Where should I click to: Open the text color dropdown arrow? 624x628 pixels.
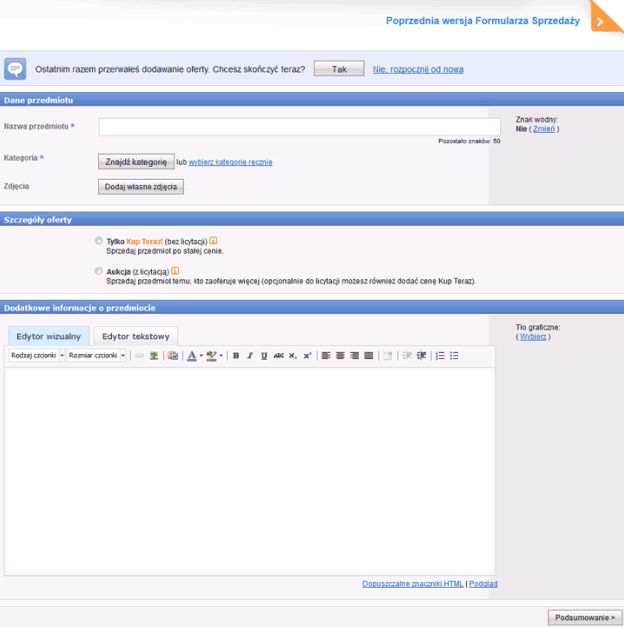click(201, 356)
